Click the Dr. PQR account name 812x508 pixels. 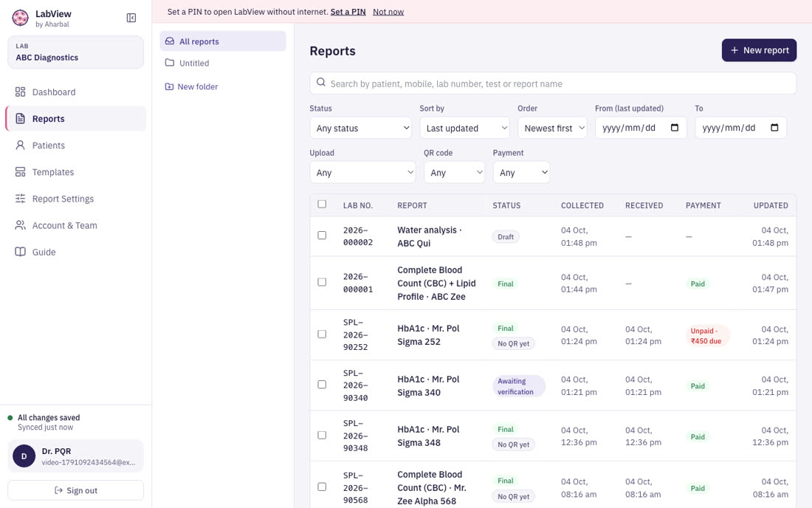[56, 451]
